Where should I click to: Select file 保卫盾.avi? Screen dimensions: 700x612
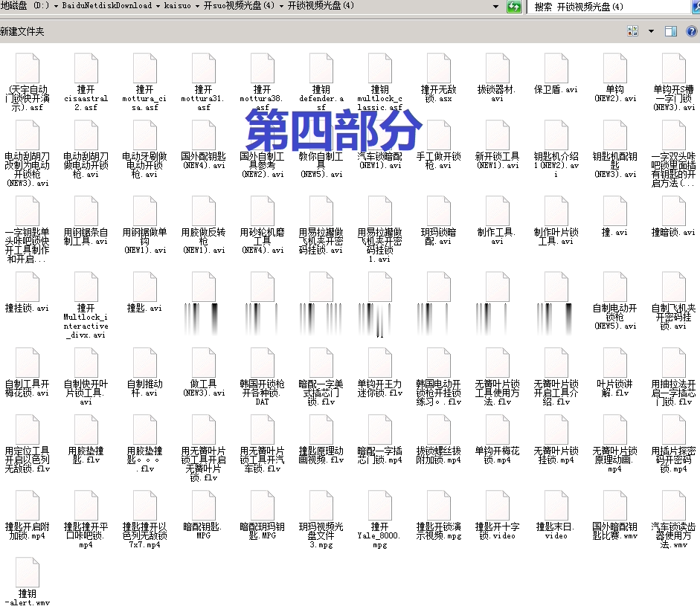[556, 74]
